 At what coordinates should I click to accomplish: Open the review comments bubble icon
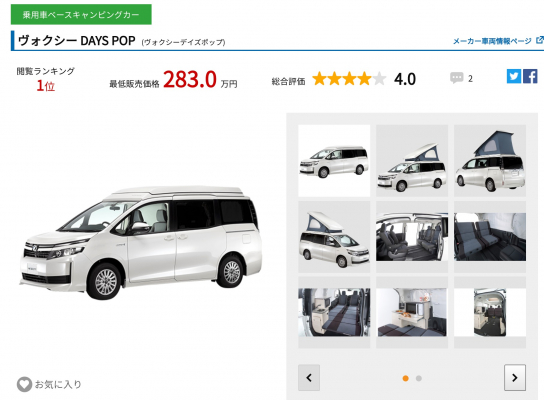point(457,78)
